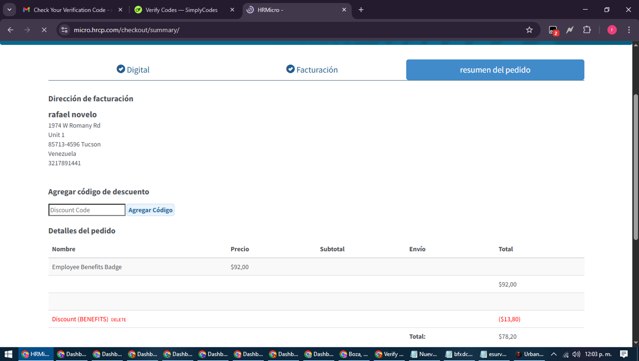Click the checkmark icon beside Digital
Screen dimensions: 639x361
121,69
